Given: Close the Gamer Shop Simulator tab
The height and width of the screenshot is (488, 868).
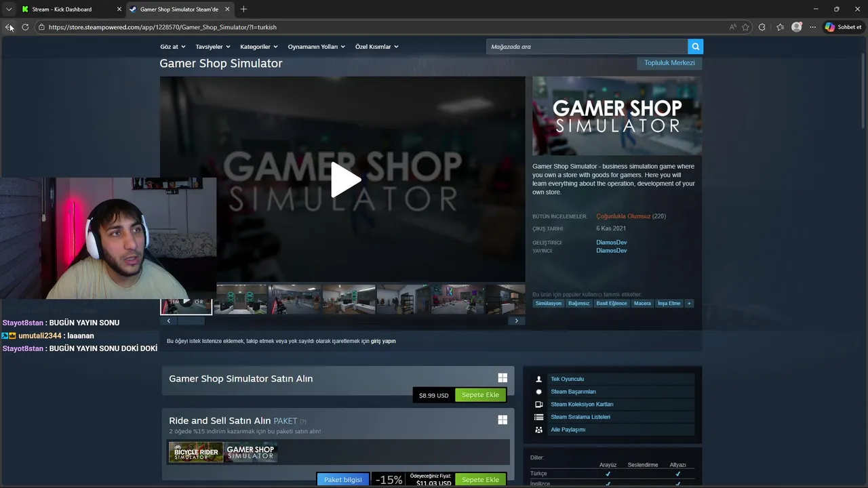Looking at the screenshot, I should [227, 9].
